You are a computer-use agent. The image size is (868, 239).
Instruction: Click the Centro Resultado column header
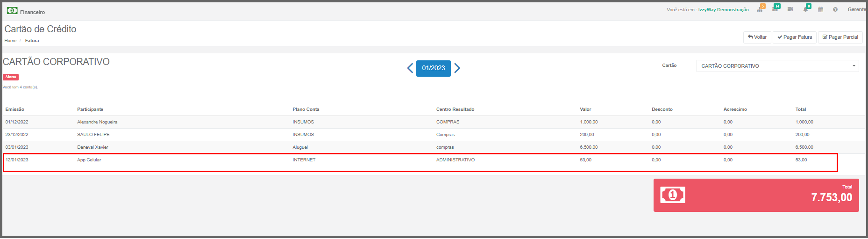click(455, 109)
